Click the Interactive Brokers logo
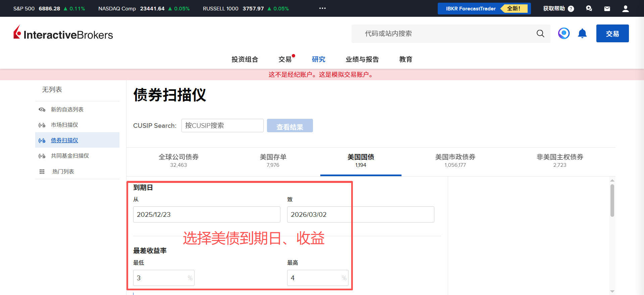644x295 pixels. pyautogui.click(x=63, y=34)
